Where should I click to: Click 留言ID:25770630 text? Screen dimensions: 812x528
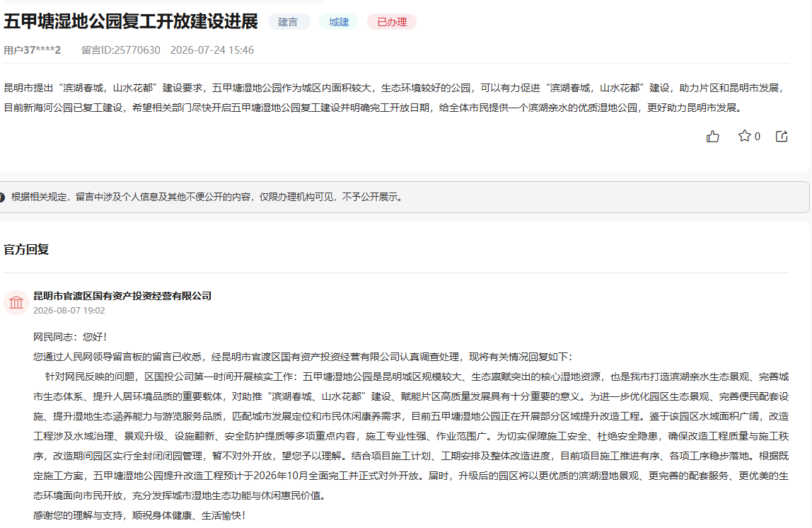[121, 50]
